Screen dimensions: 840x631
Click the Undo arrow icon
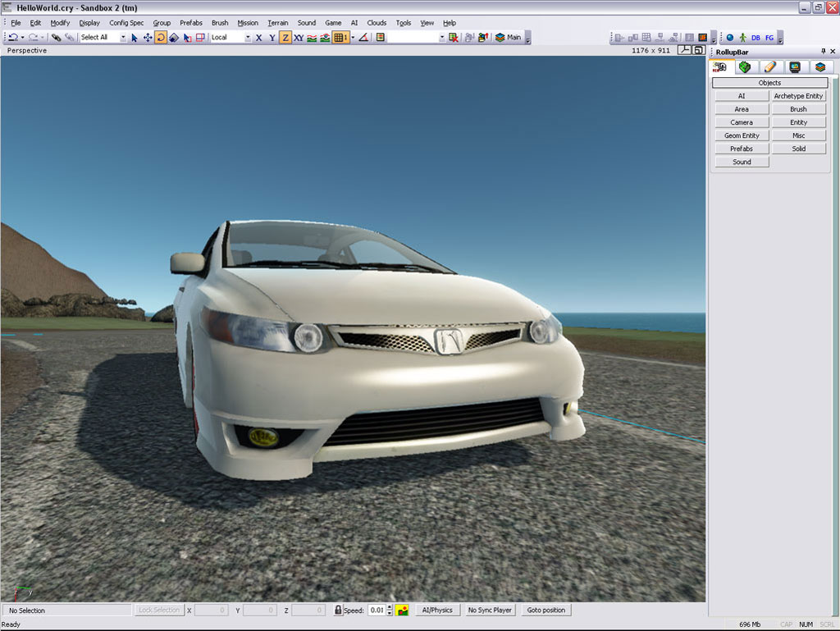[x=13, y=38]
